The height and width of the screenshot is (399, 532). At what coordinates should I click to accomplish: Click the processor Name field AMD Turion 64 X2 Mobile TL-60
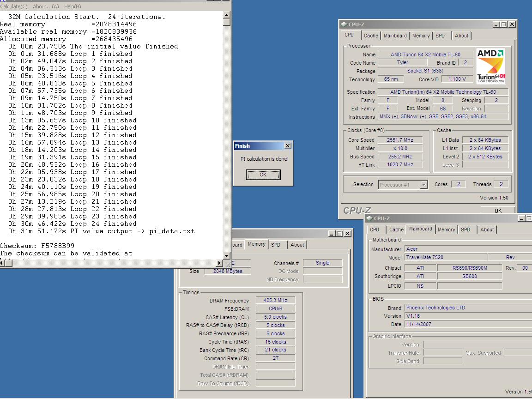[425, 54]
